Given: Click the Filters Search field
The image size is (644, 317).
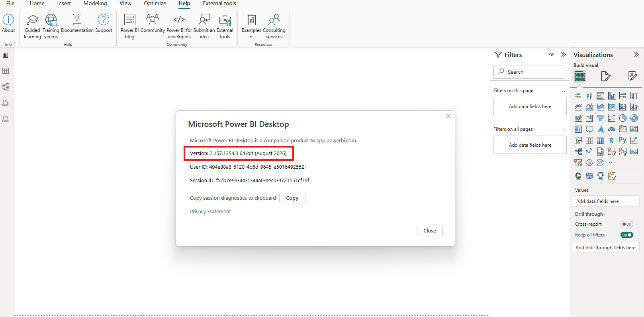Looking at the screenshot, I should click(529, 72).
